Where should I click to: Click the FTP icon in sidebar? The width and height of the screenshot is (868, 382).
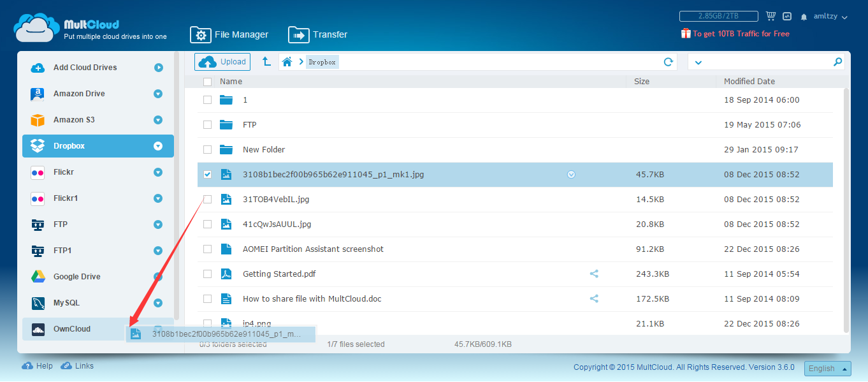pos(38,224)
